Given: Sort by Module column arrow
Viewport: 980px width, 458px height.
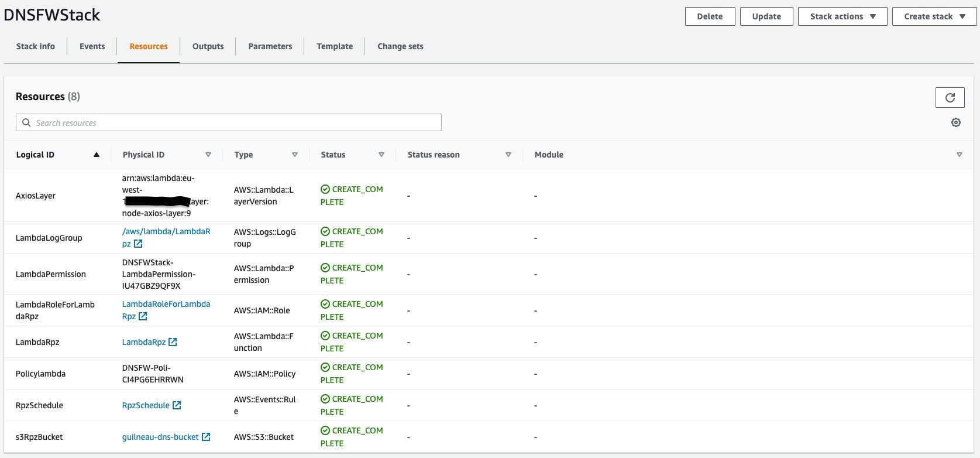Looking at the screenshot, I should (x=960, y=155).
